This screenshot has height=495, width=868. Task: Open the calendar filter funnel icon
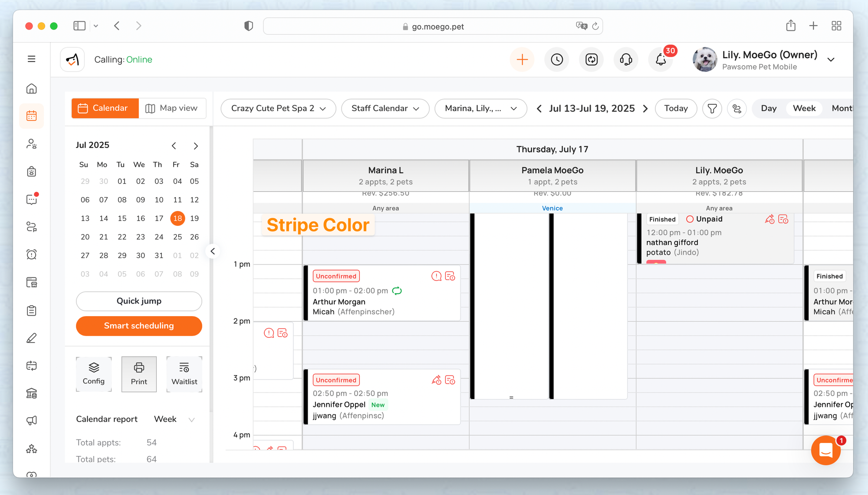point(712,109)
